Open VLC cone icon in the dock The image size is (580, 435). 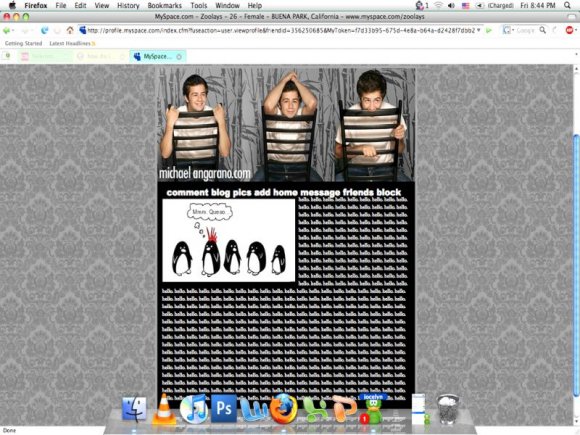click(164, 409)
